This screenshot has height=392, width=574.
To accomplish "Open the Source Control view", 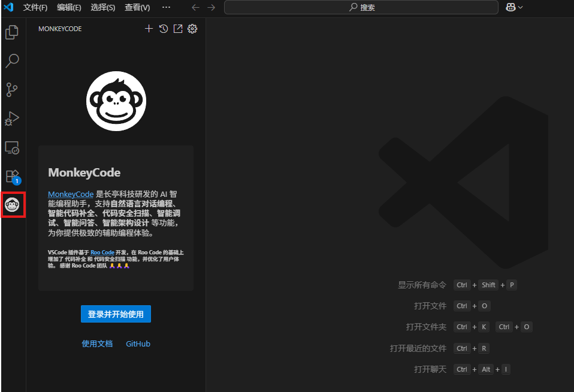I will 12,90.
